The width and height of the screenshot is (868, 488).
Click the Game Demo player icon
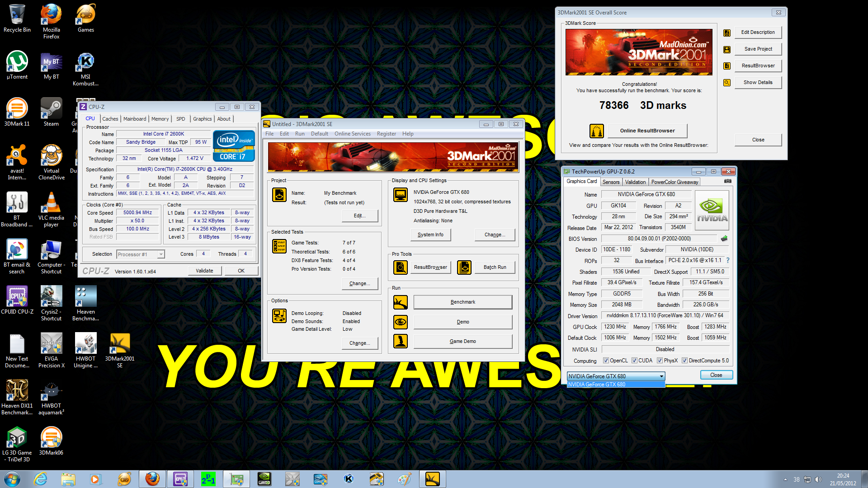tap(401, 341)
